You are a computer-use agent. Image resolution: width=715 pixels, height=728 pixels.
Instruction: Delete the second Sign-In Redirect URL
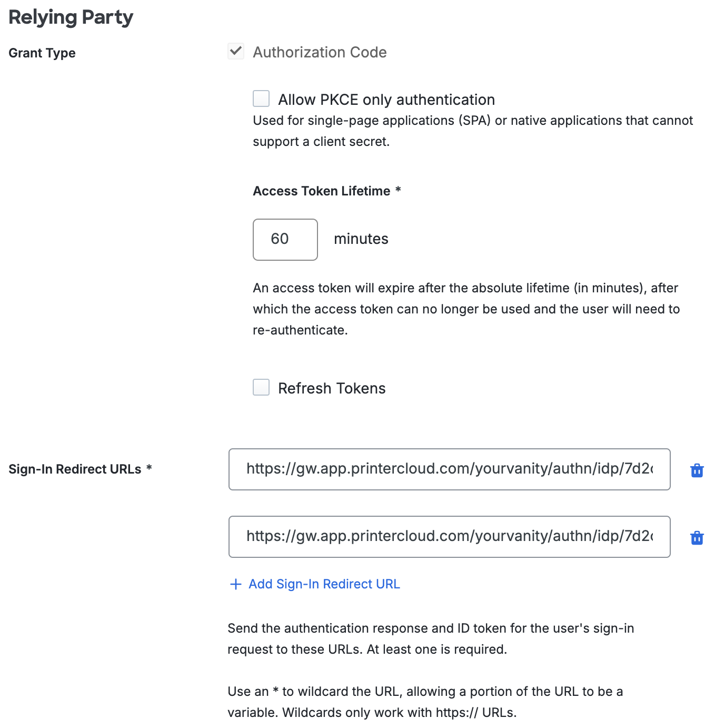pos(697,538)
